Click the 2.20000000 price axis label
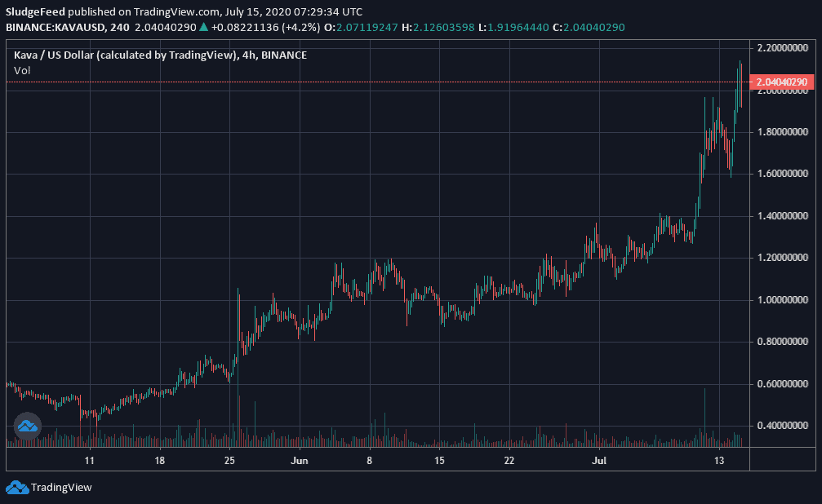The width and height of the screenshot is (822, 504). point(783,47)
